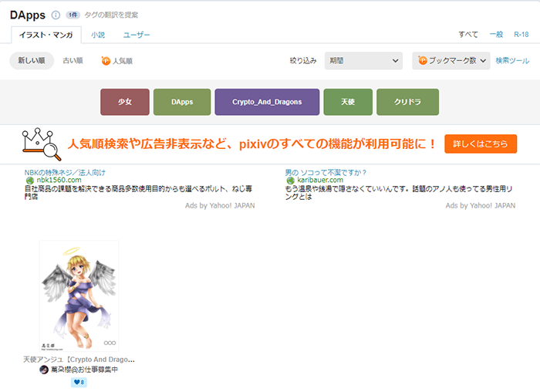Screen dimensions: 540x392
Task: Open the ブックマーク数 dropdown
Action: tap(451, 61)
